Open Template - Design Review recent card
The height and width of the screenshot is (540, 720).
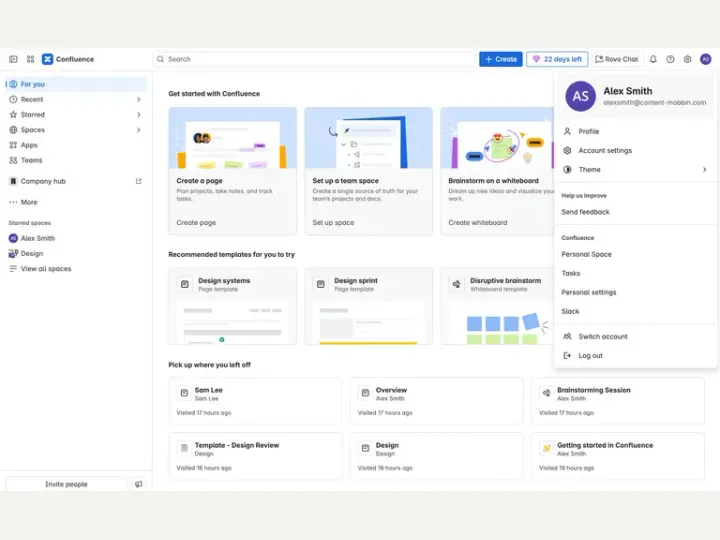coord(255,456)
